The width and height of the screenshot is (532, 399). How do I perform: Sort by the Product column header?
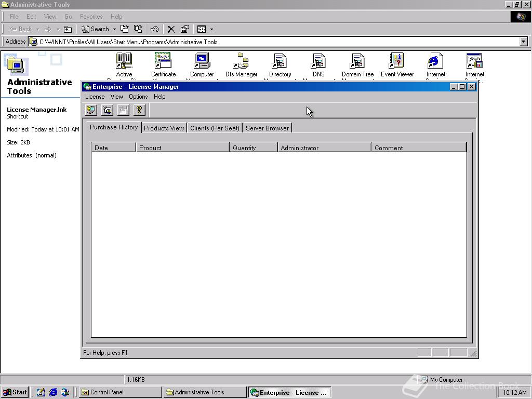coord(182,148)
